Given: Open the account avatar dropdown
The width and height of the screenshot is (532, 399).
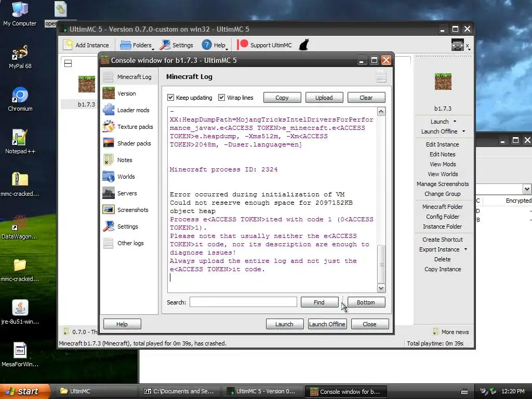Looking at the screenshot, I should [461, 45].
